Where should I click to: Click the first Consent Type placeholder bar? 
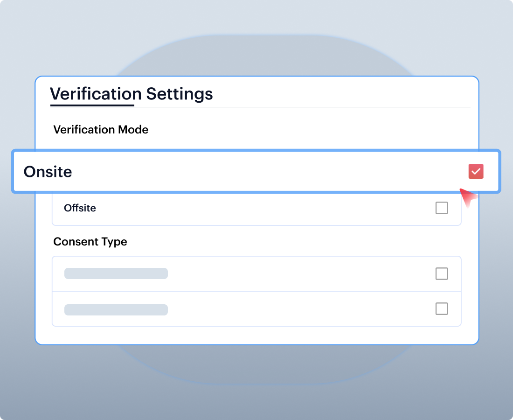click(x=116, y=273)
